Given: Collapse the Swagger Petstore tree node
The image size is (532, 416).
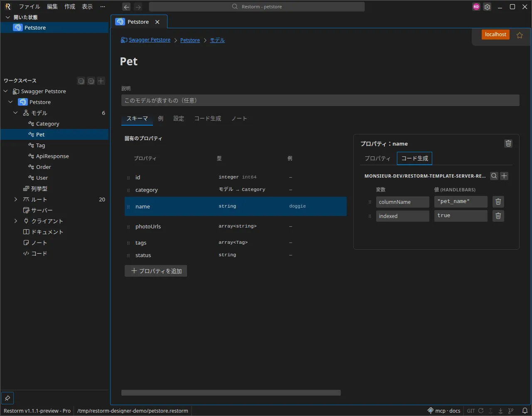Looking at the screenshot, I should pyautogui.click(x=6, y=92).
